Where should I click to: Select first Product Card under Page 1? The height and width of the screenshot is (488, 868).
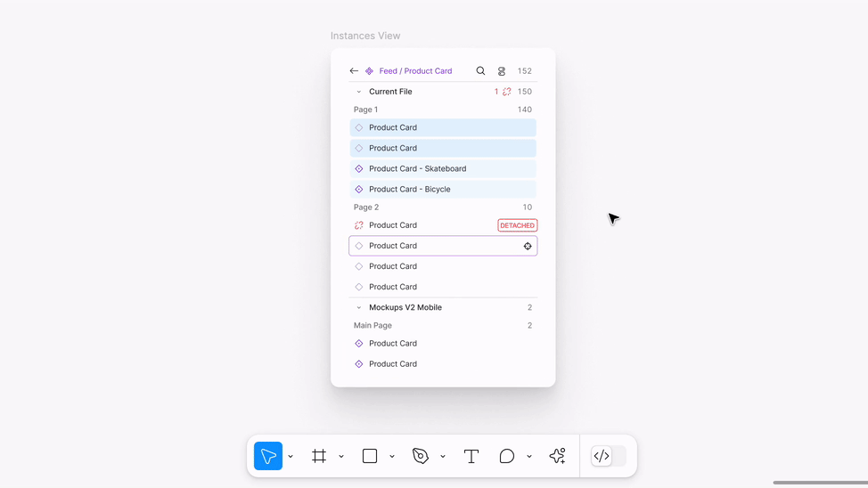point(443,127)
